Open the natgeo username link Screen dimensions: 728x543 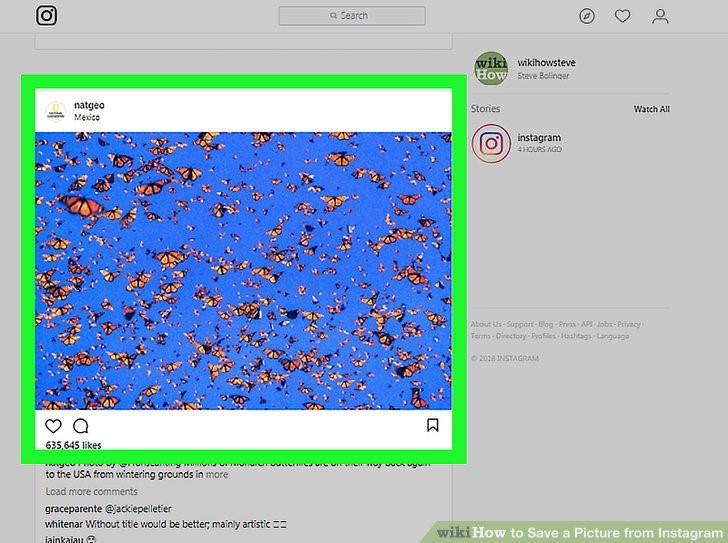tap(89, 105)
